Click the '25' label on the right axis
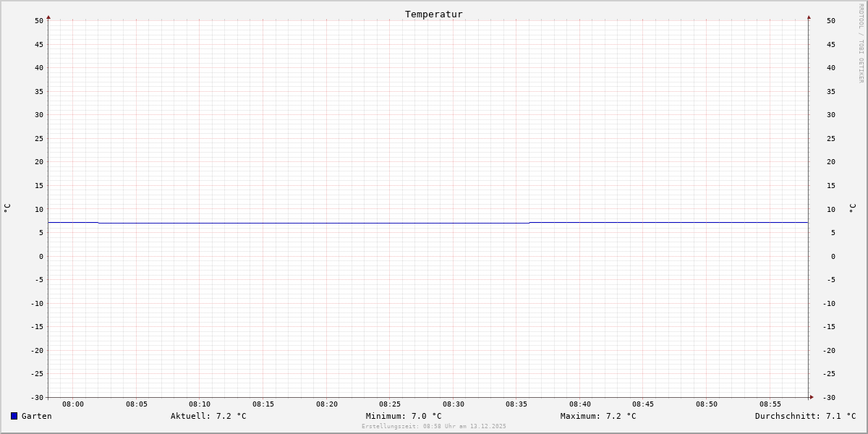 pos(831,139)
